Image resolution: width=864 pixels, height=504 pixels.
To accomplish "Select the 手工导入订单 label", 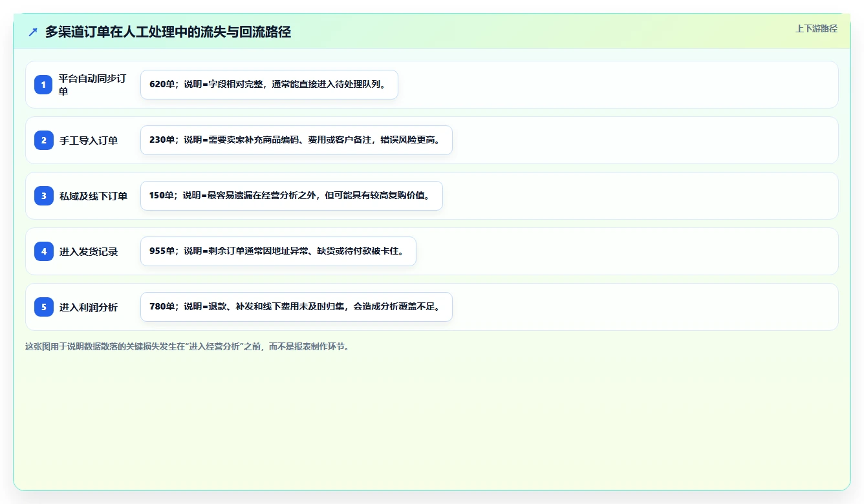I will tap(89, 140).
